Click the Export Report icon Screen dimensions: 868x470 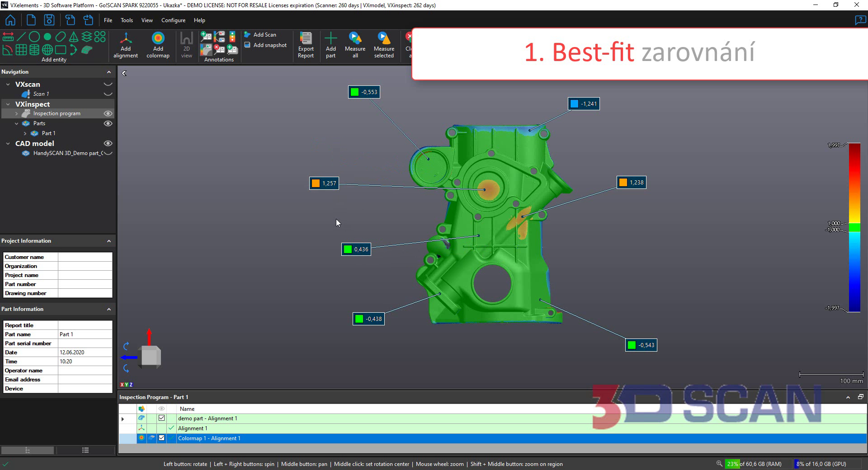(306, 45)
